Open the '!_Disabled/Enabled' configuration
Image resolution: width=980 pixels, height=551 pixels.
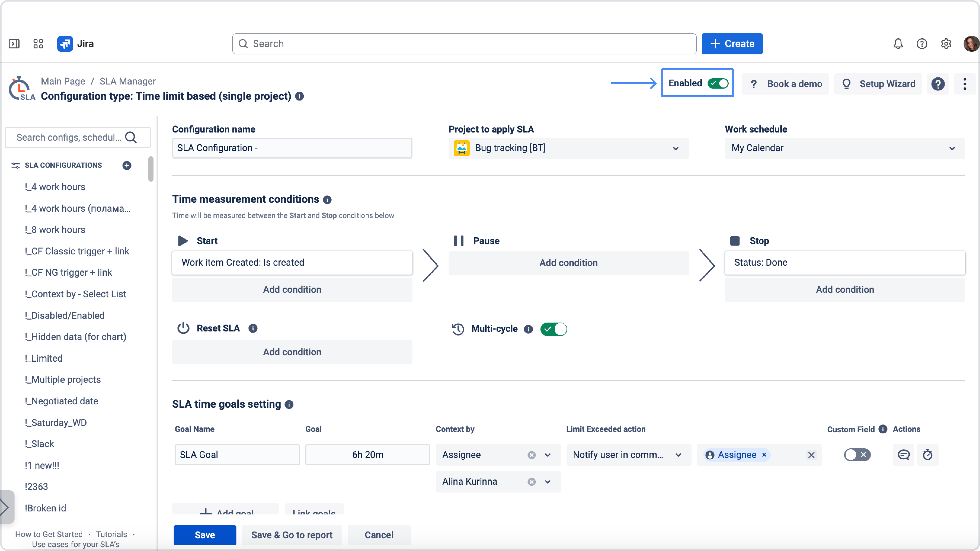pyautogui.click(x=65, y=316)
